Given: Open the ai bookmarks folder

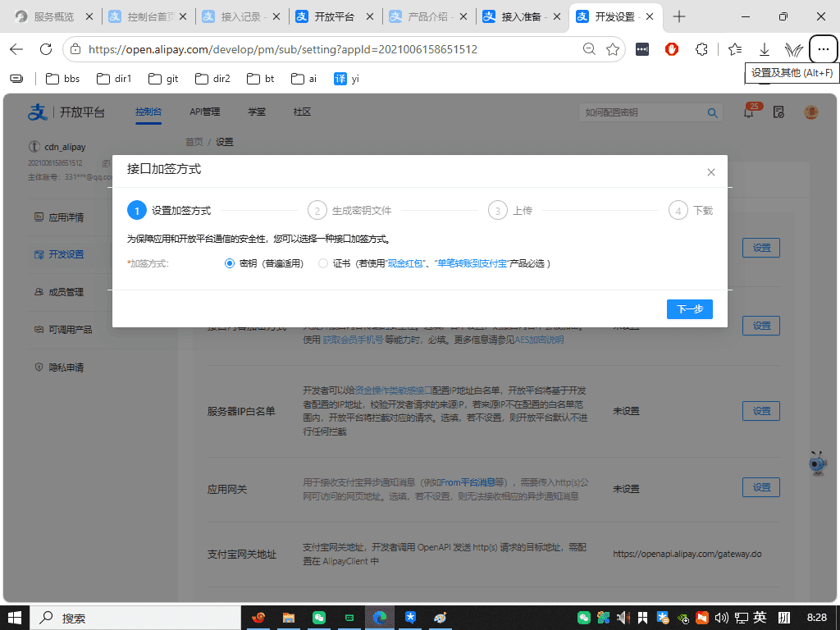Looking at the screenshot, I should pyautogui.click(x=304, y=79).
